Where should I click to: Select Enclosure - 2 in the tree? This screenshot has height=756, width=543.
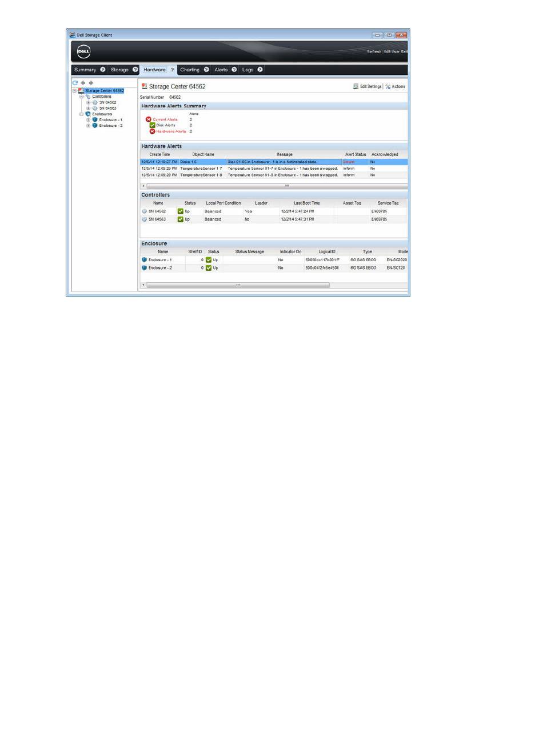[111, 126]
